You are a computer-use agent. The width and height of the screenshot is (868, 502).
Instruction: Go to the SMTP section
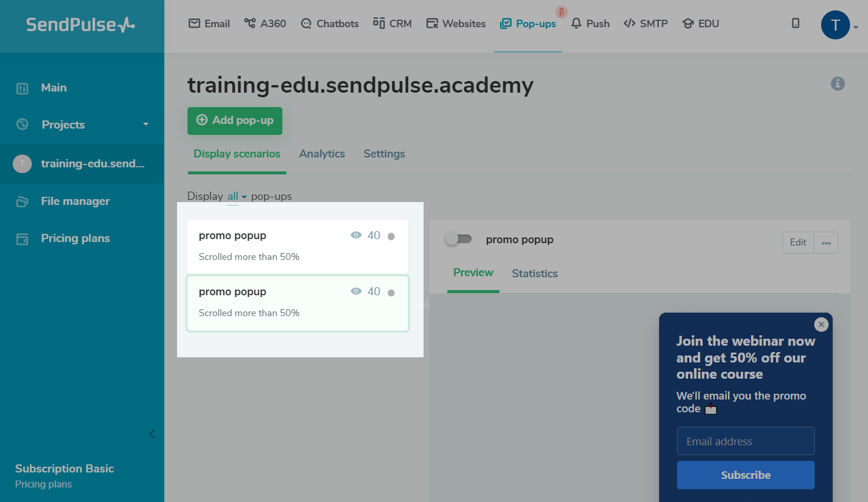point(645,24)
